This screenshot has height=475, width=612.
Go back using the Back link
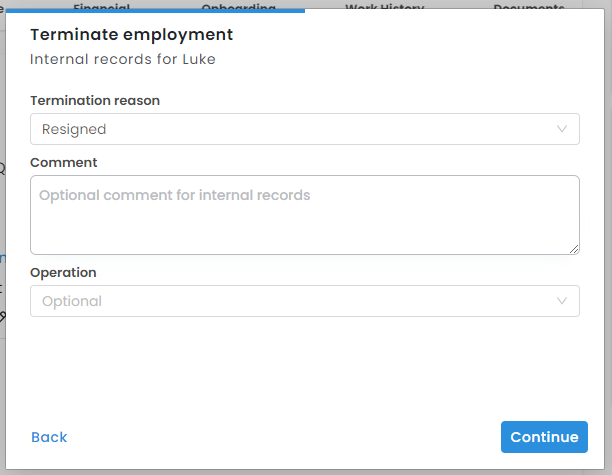[x=49, y=437]
